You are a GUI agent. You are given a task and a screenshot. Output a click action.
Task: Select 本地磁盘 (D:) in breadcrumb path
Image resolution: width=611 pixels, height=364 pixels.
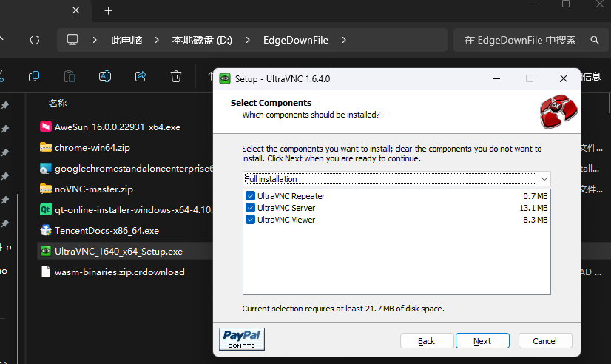coord(202,40)
